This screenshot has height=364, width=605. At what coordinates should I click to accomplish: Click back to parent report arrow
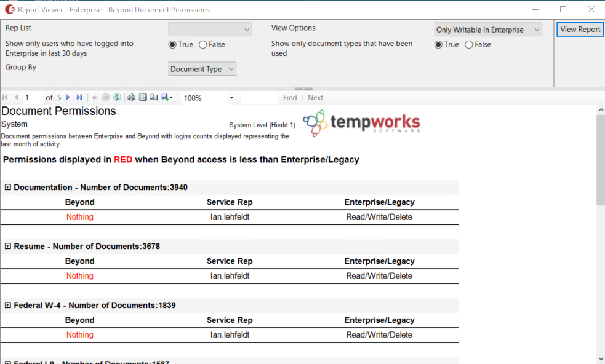[94, 98]
